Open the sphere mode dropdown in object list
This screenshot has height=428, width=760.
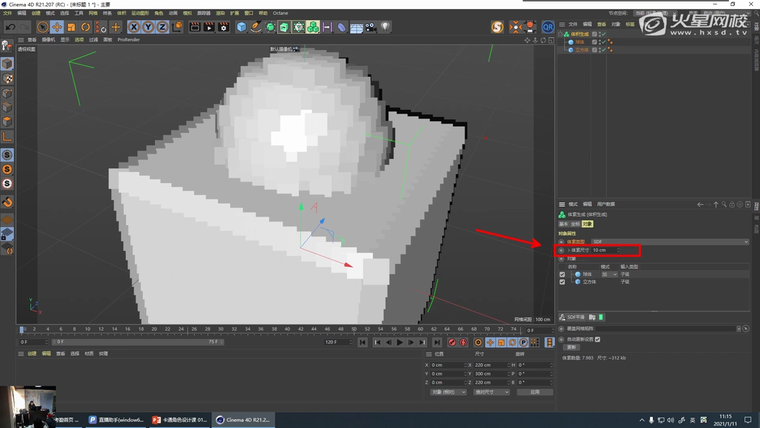point(609,274)
